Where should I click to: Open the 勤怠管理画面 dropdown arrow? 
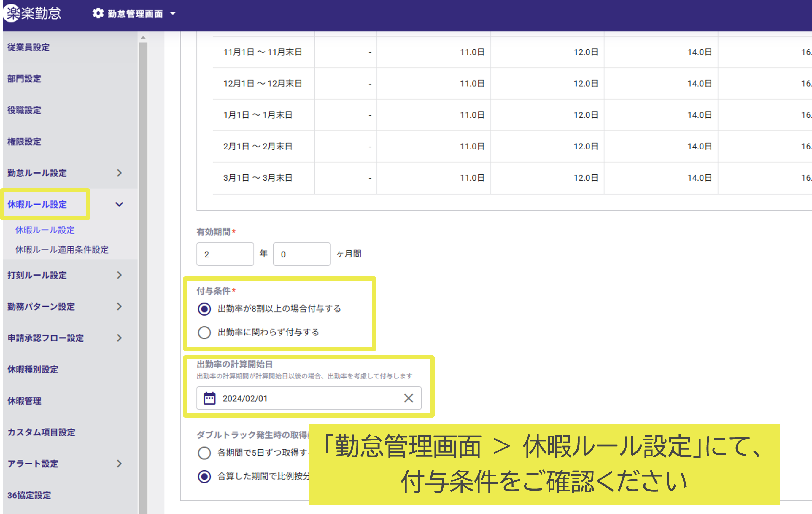pos(173,13)
